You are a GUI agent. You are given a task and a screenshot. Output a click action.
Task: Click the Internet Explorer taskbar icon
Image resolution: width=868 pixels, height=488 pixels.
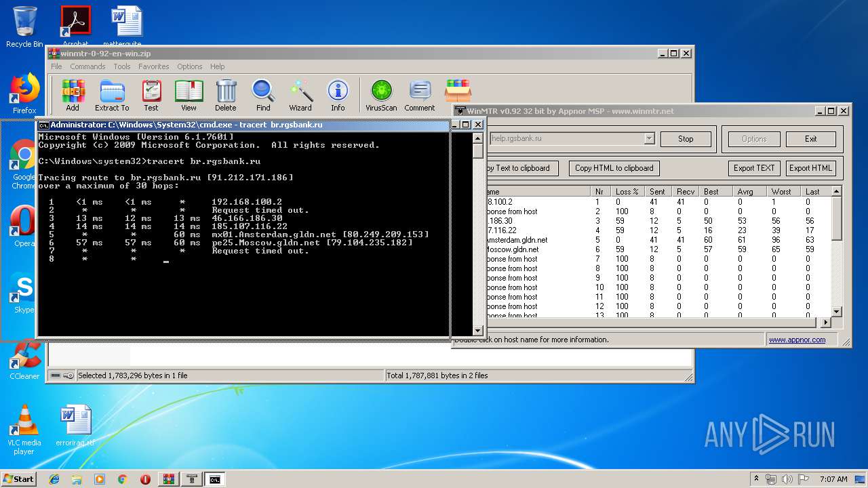54,479
